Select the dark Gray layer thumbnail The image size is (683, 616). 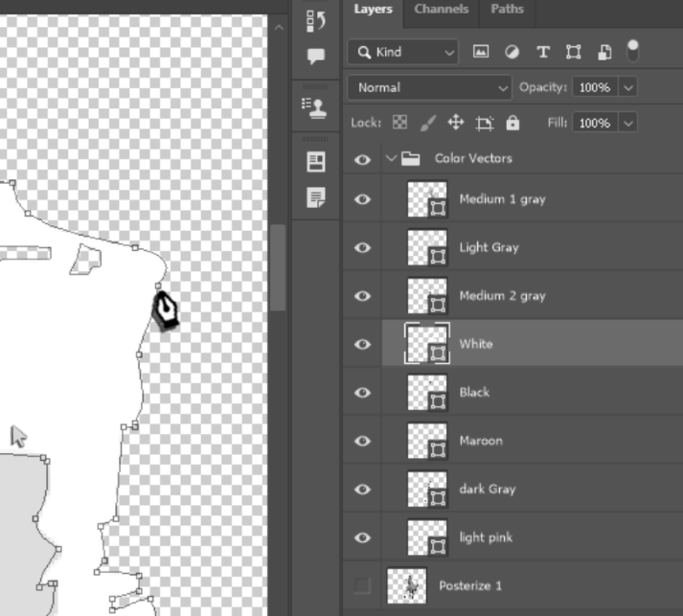tap(427, 490)
